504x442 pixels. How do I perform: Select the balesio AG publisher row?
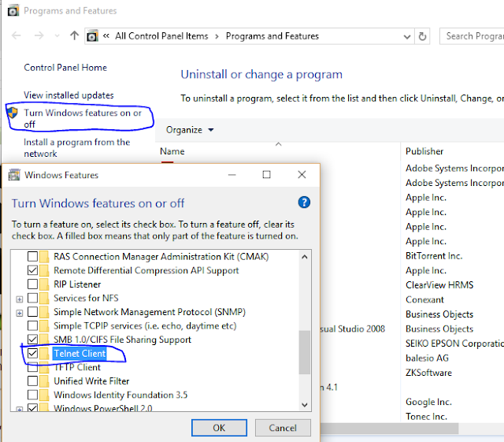427,358
